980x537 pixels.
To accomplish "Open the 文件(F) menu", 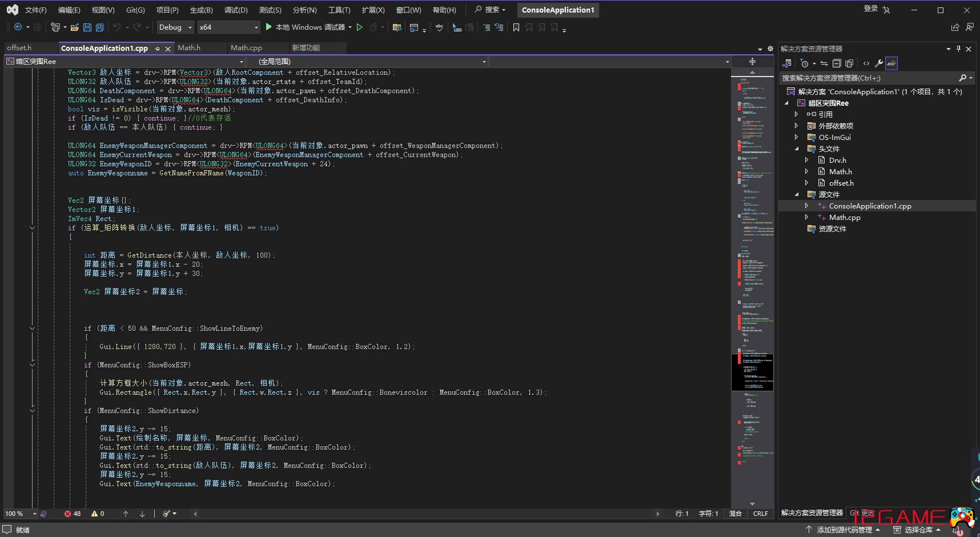I will (35, 10).
